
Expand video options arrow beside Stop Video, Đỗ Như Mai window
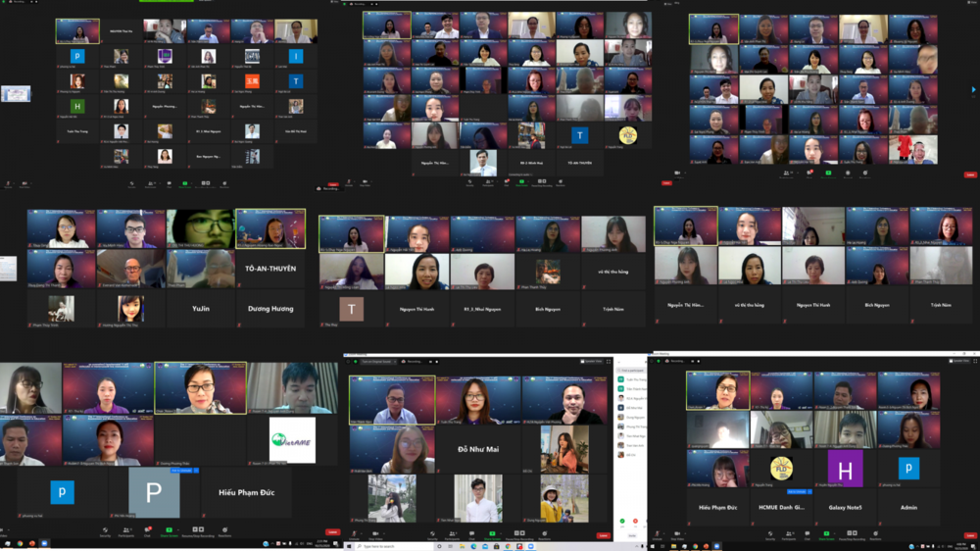coord(386,533)
